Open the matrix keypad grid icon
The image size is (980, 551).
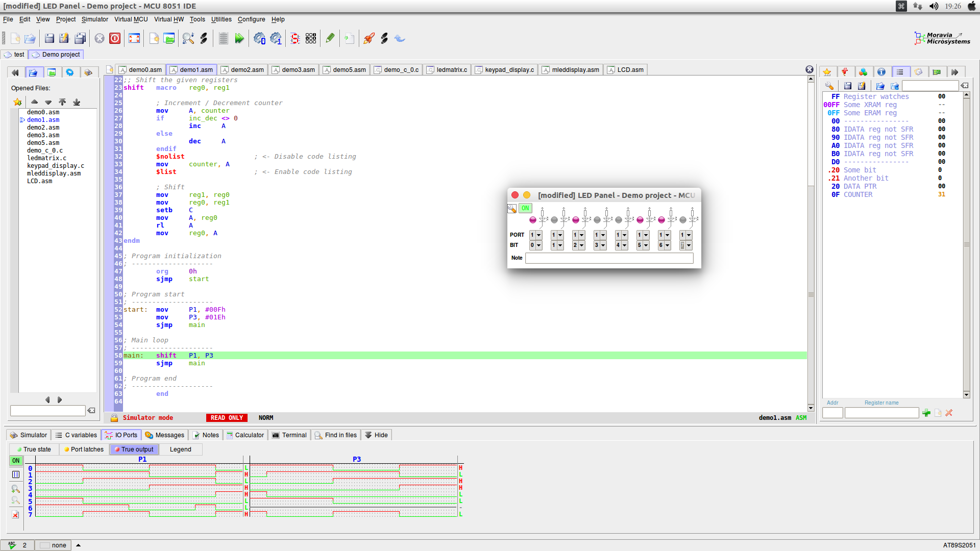(x=311, y=38)
